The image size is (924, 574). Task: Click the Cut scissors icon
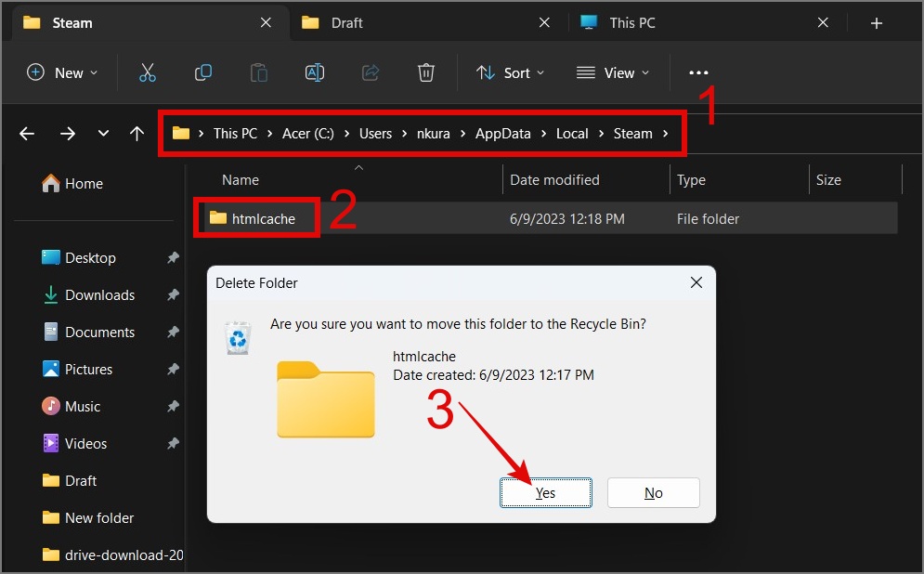tap(148, 73)
